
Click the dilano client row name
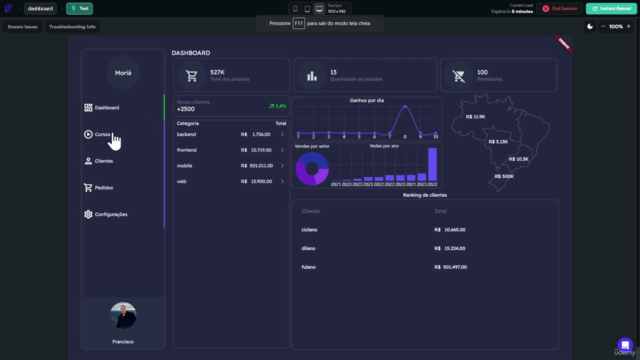pyautogui.click(x=308, y=248)
